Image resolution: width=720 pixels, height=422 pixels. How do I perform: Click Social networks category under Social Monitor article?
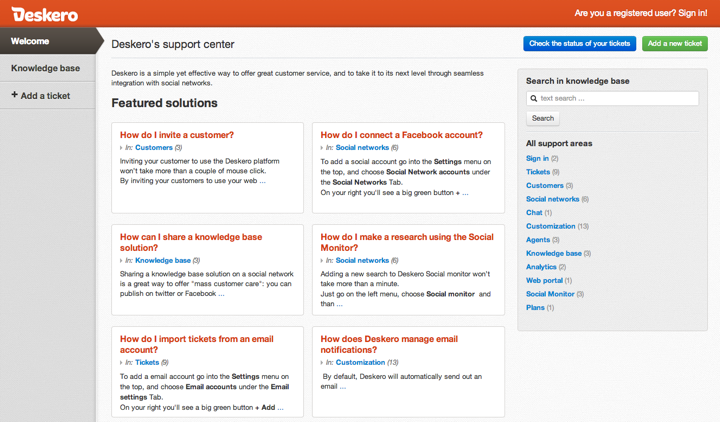(x=362, y=260)
